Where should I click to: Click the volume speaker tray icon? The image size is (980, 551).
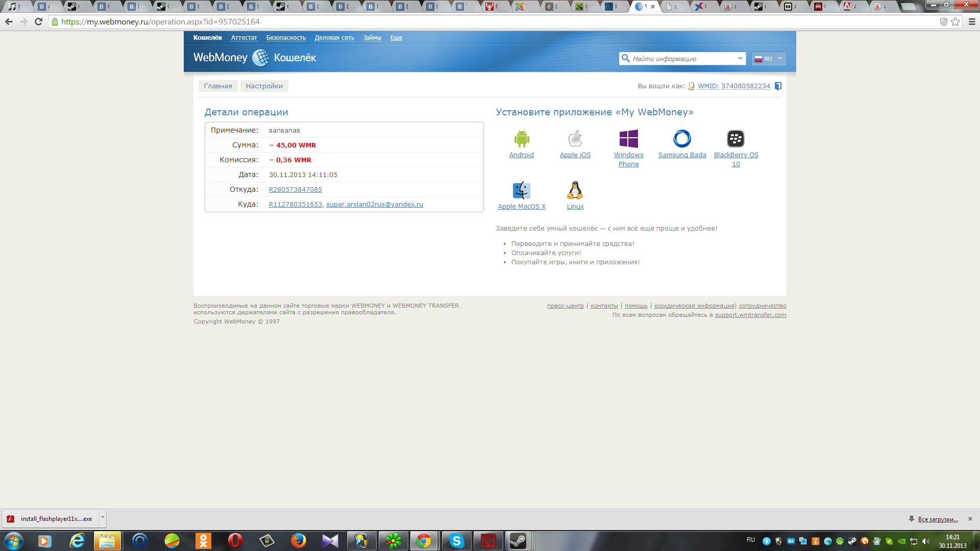[x=926, y=541]
